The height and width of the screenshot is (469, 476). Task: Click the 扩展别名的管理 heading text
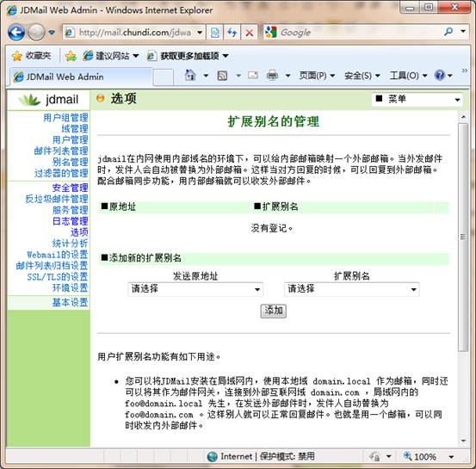(274, 121)
